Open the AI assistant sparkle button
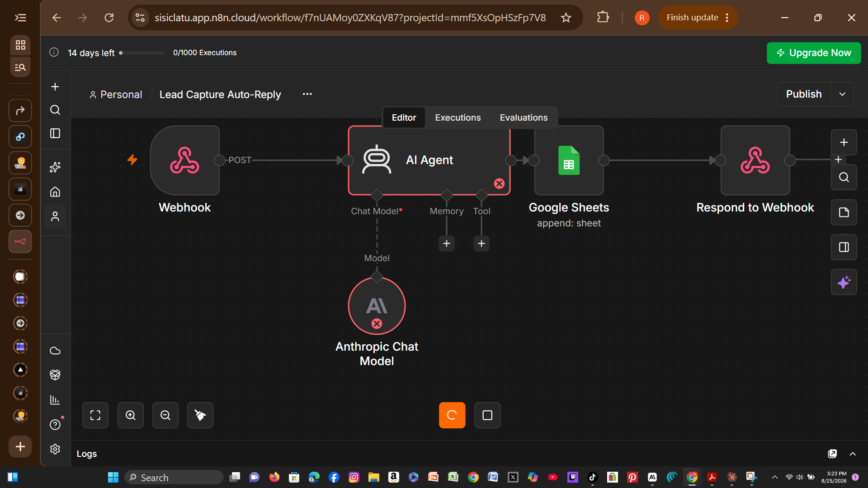Viewport: 868px width, 488px height. click(844, 282)
